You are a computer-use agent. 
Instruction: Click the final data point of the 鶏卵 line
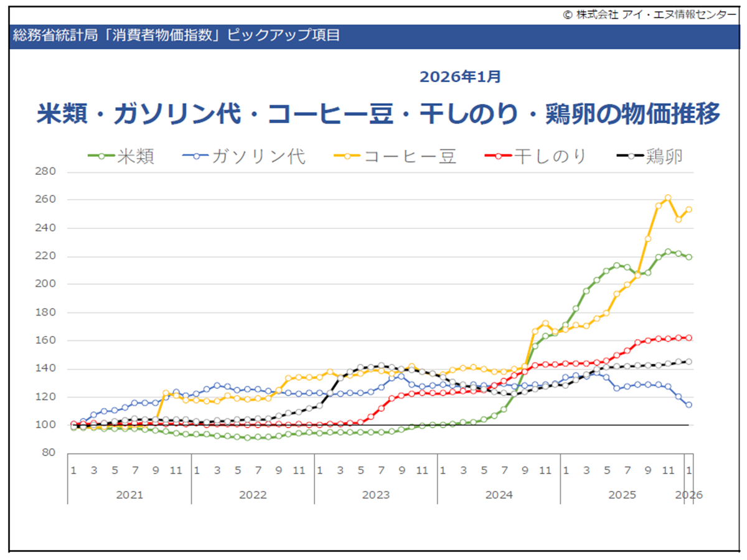688,362
